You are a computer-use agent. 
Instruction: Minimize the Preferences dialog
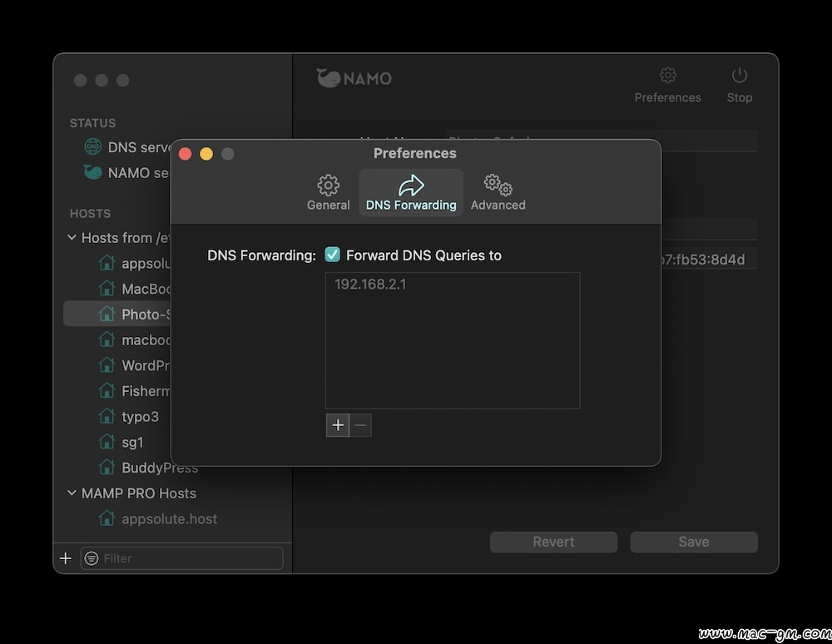coord(206,154)
